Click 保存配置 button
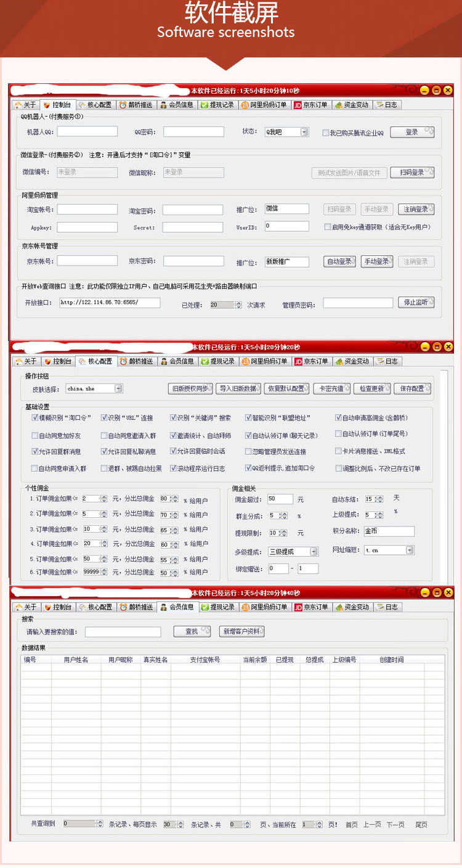462x868 pixels. coord(412,389)
